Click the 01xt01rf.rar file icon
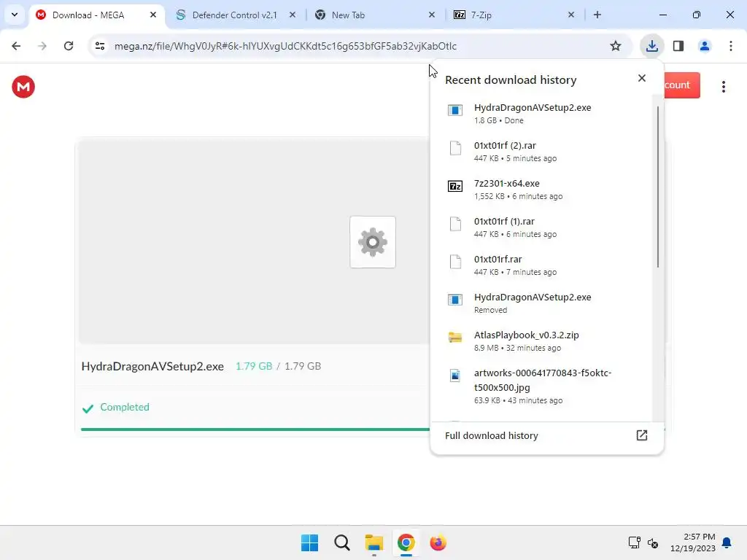 [455, 262]
